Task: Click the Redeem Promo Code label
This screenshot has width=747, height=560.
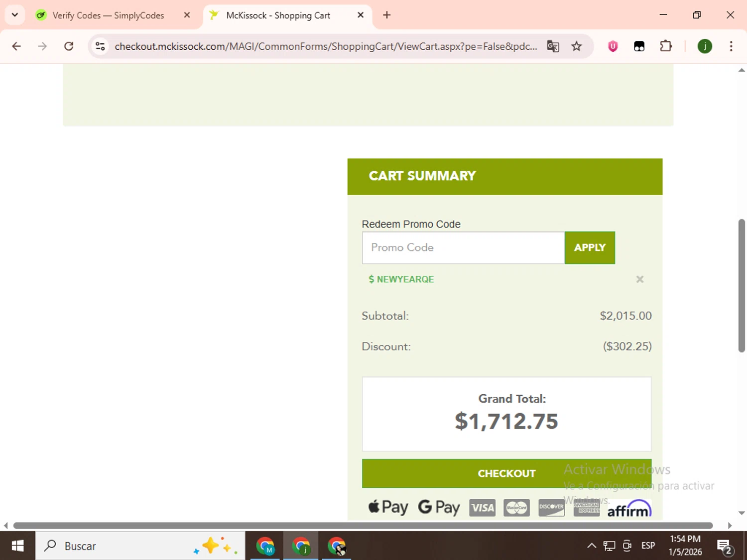Action: click(411, 224)
